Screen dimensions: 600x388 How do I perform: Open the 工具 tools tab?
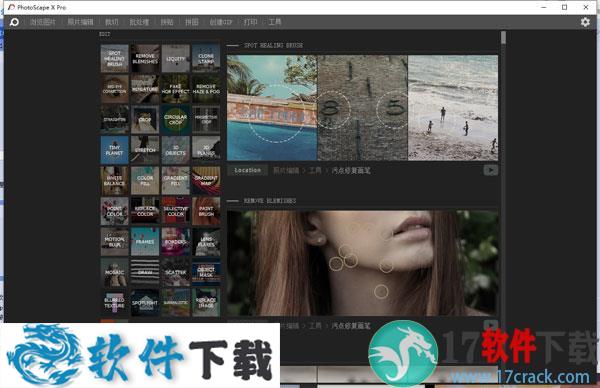[x=275, y=22]
